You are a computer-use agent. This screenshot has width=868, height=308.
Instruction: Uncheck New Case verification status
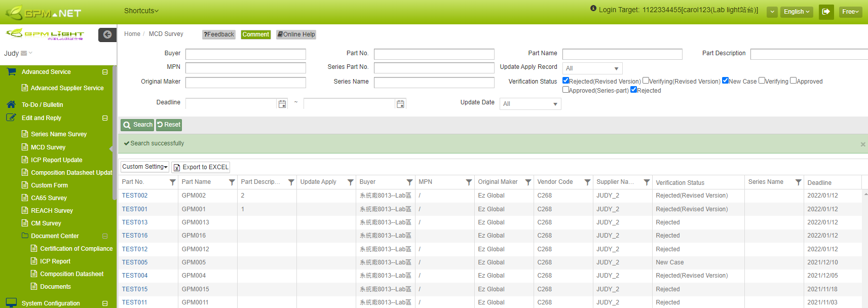pos(726,81)
